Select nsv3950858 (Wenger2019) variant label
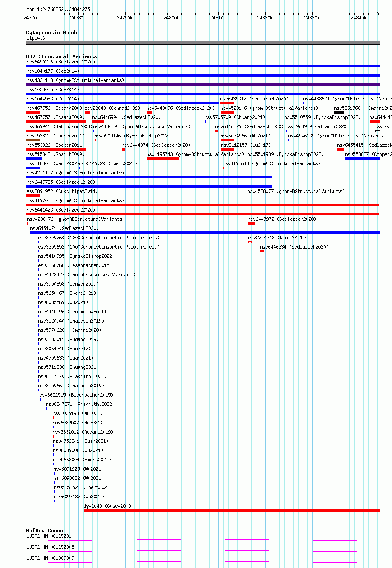Image resolution: width=392 pixels, height=568 pixels. point(68,284)
